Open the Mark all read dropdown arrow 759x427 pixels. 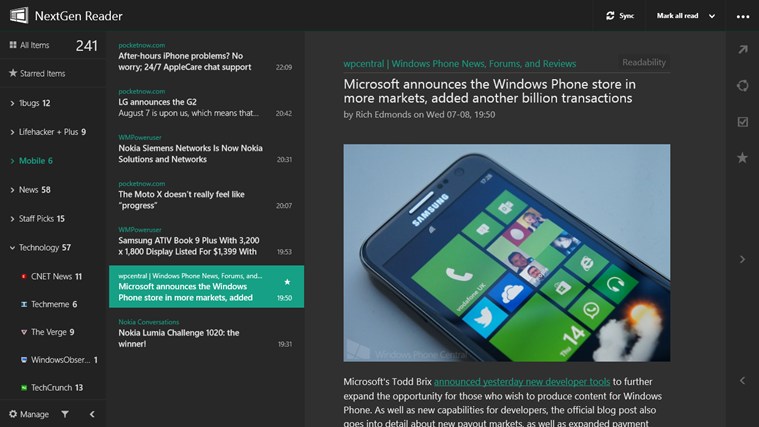(x=712, y=16)
